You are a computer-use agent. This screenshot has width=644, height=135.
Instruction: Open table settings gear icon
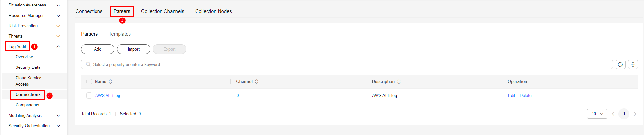(x=633, y=65)
